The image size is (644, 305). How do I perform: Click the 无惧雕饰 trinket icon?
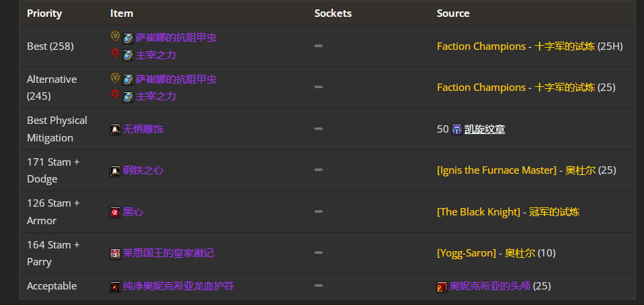(x=116, y=129)
